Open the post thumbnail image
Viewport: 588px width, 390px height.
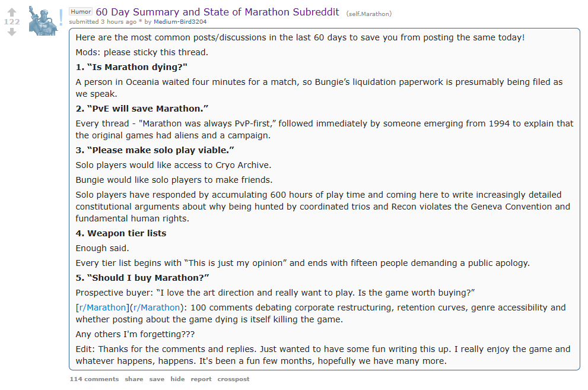coord(43,21)
